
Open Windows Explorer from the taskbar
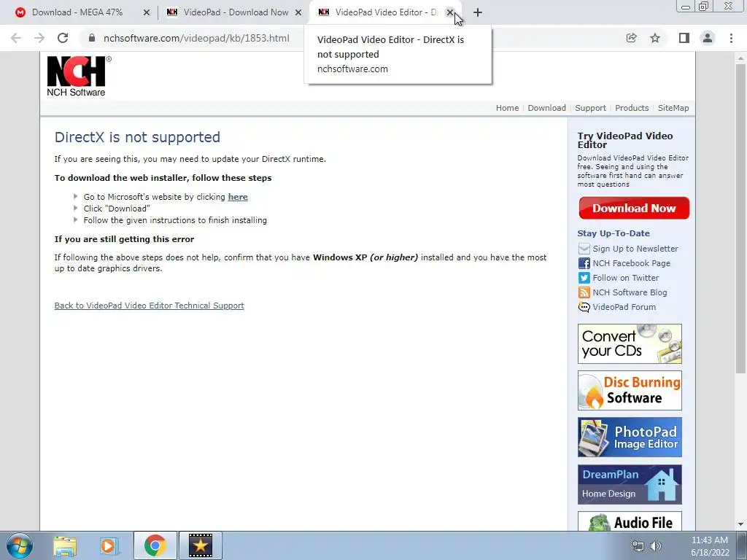coord(64,546)
